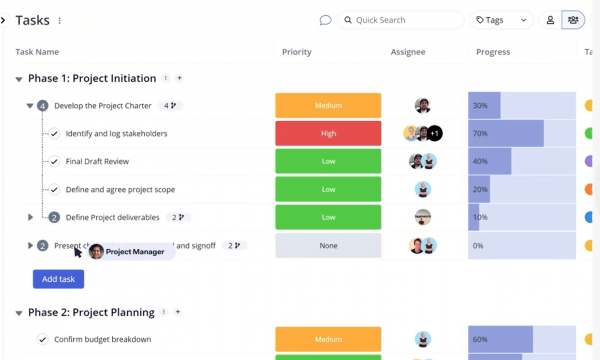Screen dimensions: 600x360
Task: Click the Progress column header
Action: 493,52
